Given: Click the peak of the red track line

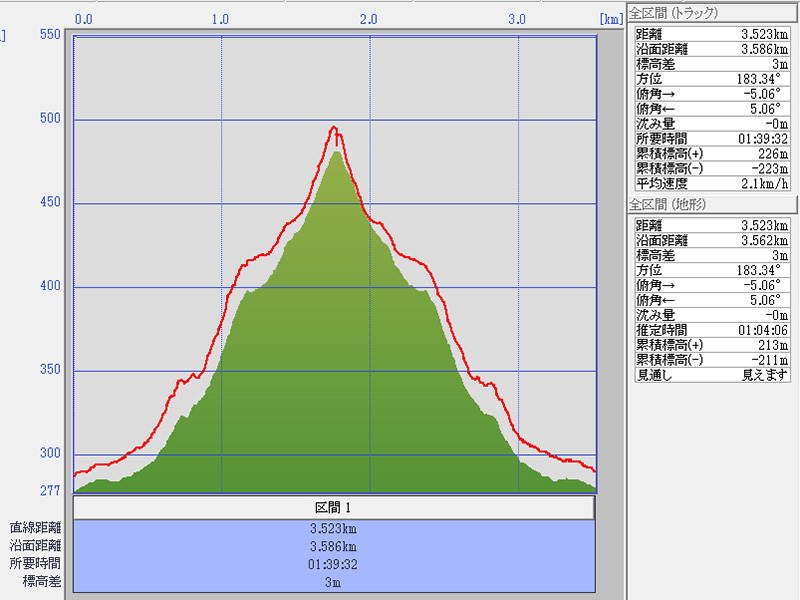Looking at the screenshot, I should (x=334, y=127).
